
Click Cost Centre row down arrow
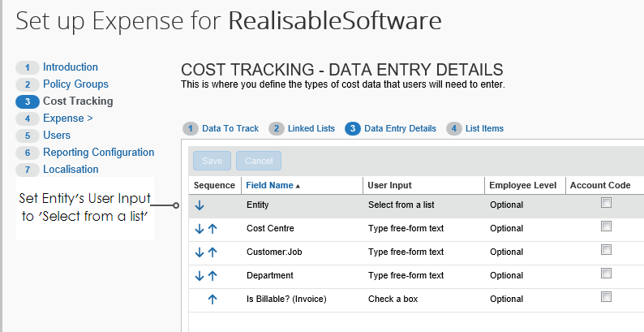[200, 229]
